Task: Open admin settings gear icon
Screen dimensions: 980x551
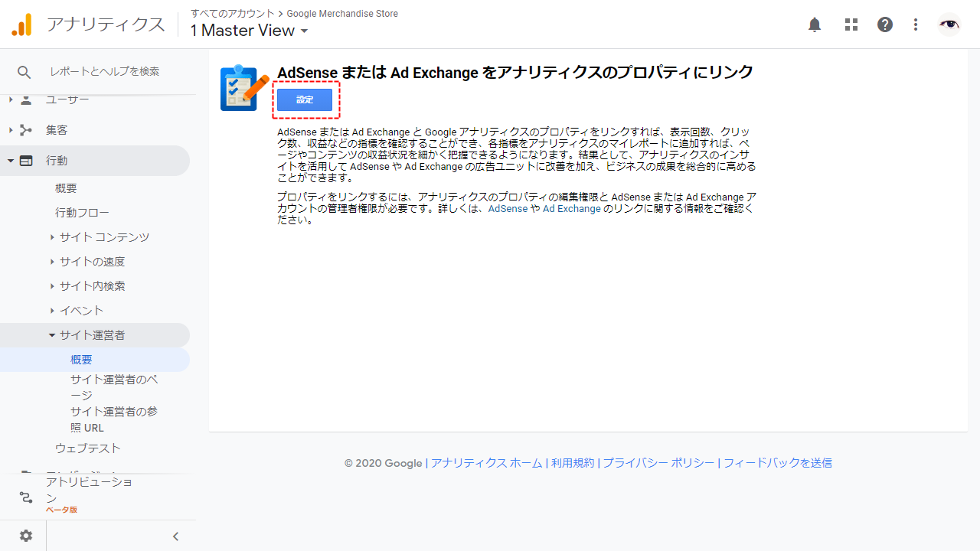Action: pos(26,536)
